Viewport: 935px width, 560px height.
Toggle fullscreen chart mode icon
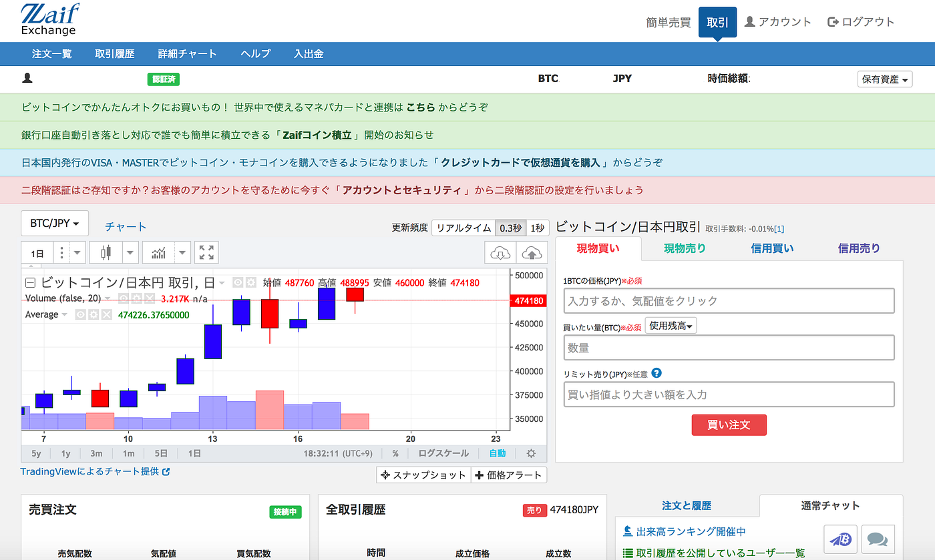206,253
